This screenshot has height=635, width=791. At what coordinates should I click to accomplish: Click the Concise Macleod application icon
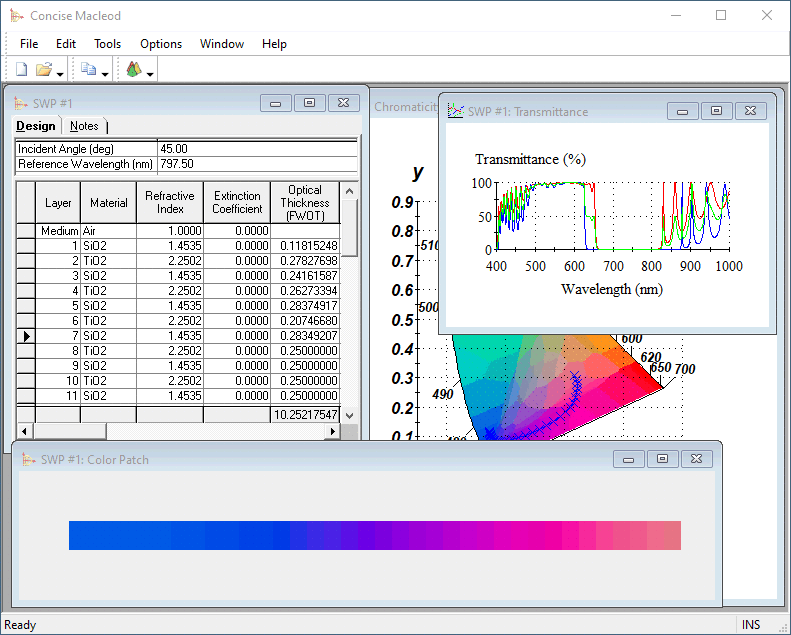pos(17,16)
